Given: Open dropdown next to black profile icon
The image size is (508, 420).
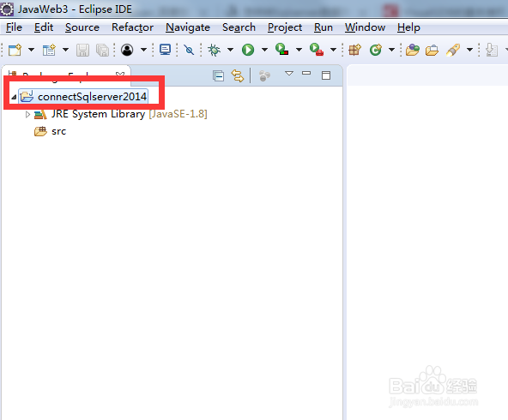Looking at the screenshot, I should point(143,50).
